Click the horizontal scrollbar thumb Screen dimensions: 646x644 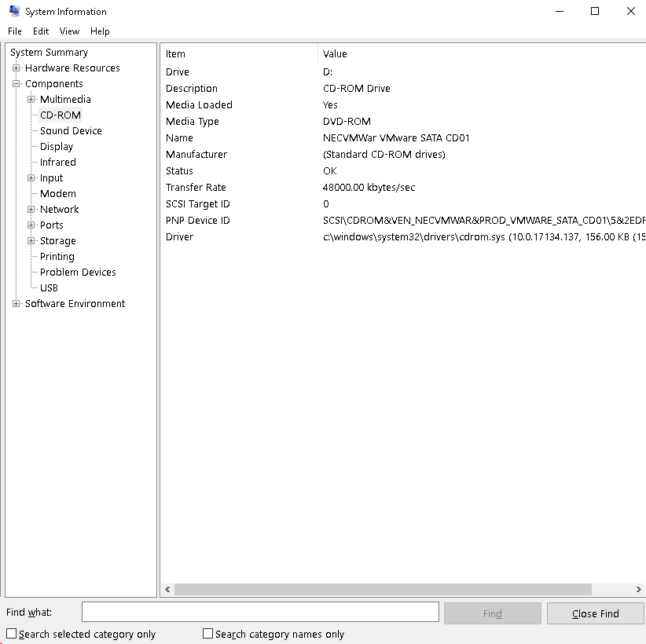(384, 589)
